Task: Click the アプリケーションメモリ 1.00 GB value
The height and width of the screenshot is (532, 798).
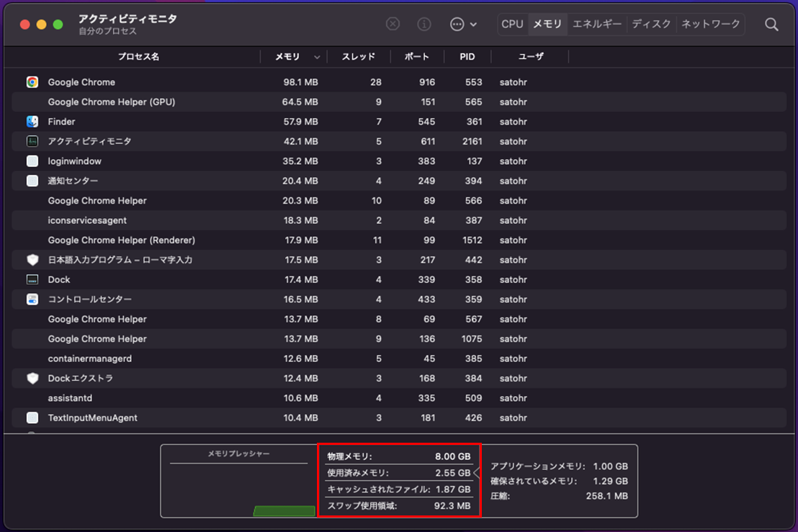Action: [610, 466]
